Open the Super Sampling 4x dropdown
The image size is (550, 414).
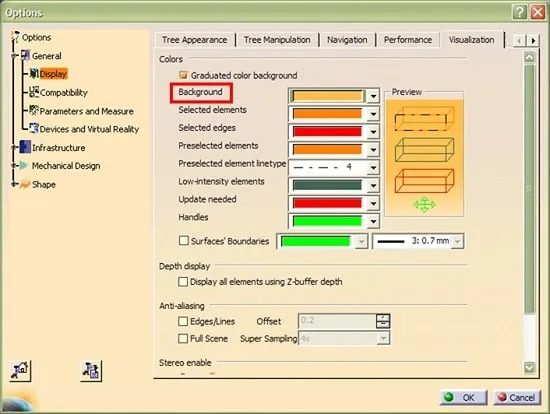click(x=383, y=338)
